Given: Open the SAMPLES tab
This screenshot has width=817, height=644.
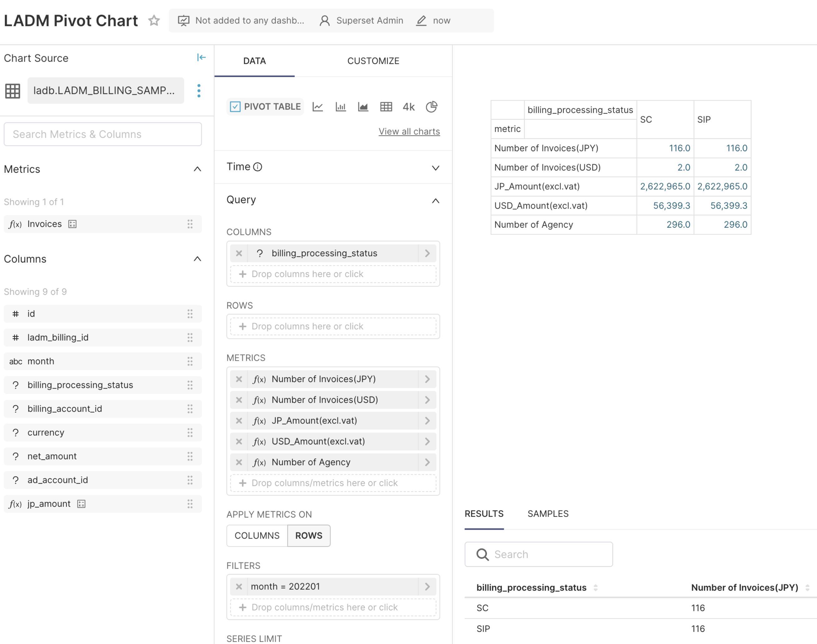Looking at the screenshot, I should click(548, 514).
